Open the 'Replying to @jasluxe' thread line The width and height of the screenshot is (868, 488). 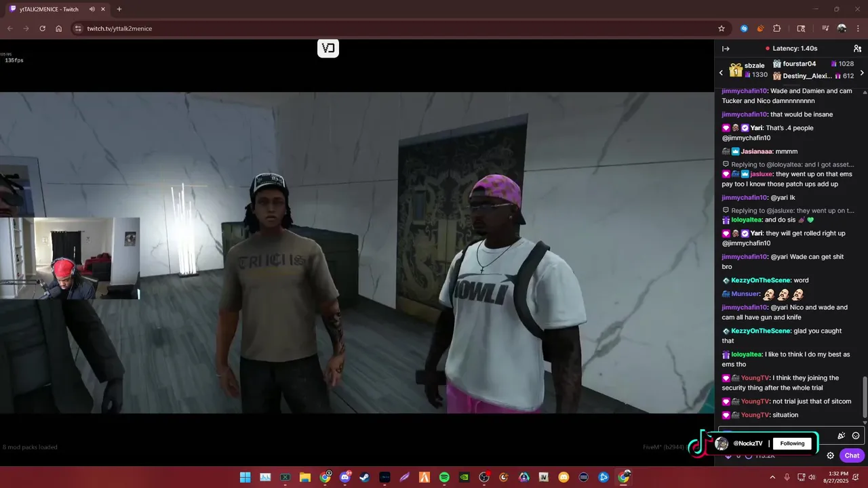click(789, 211)
